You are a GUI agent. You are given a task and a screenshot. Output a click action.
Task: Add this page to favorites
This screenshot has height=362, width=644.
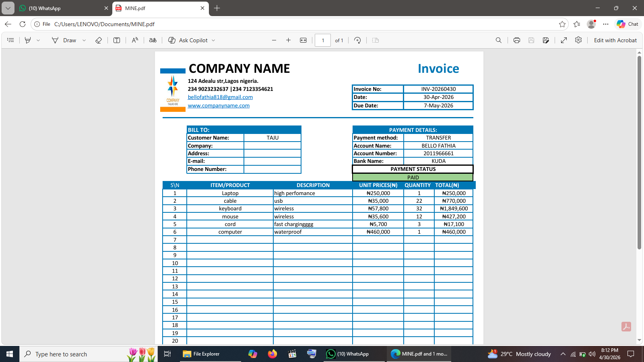coord(562,24)
